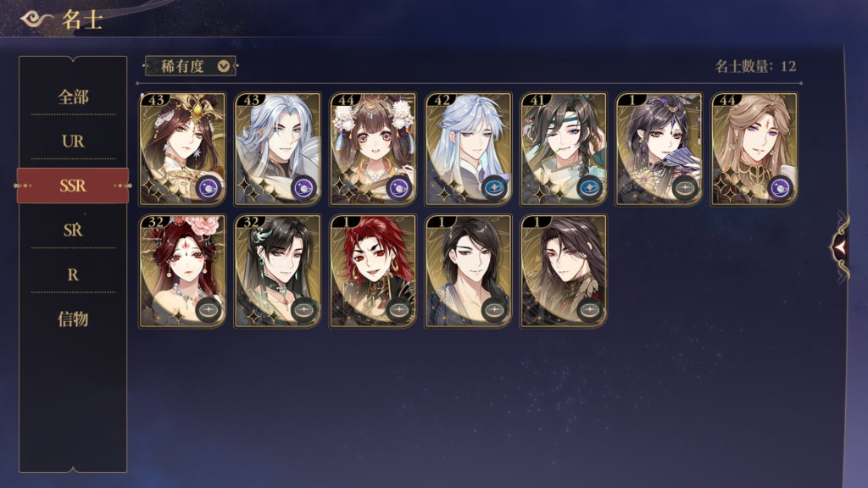Click the arrow circle on 稀有度 dropdown
Viewport: 868px width, 488px height.
[224, 66]
